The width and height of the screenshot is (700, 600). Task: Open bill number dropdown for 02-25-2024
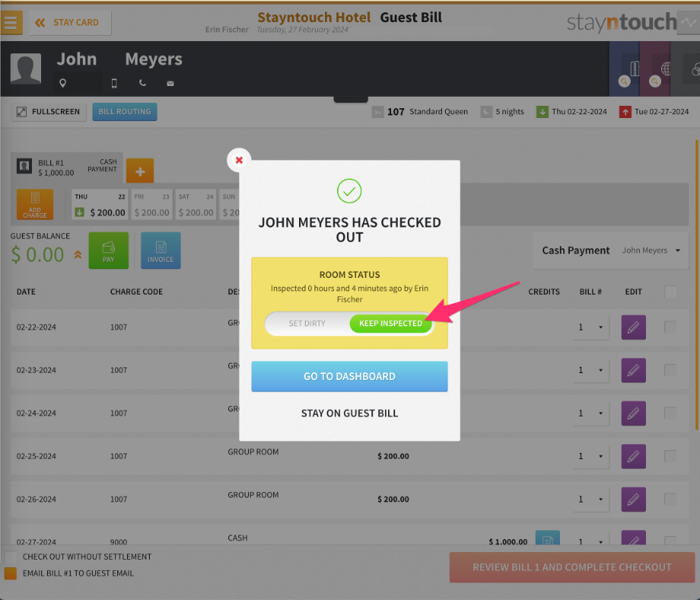click(591, 456)
